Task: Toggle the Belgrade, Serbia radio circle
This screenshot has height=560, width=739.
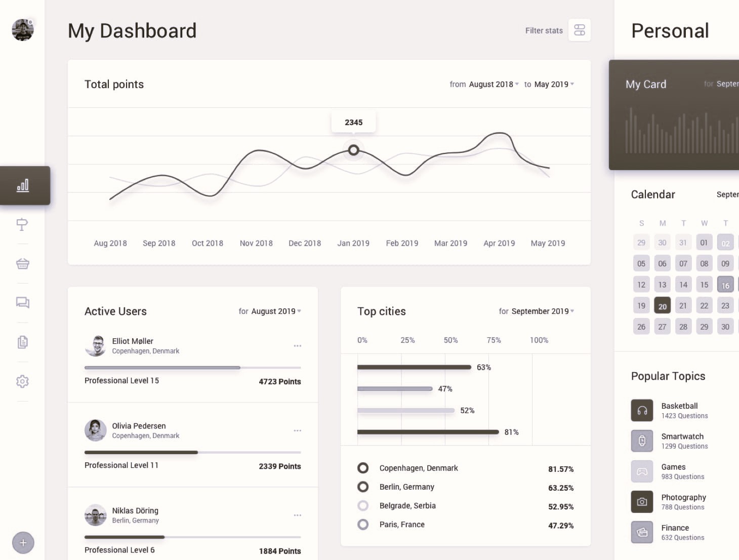Action: click(363, 505)
